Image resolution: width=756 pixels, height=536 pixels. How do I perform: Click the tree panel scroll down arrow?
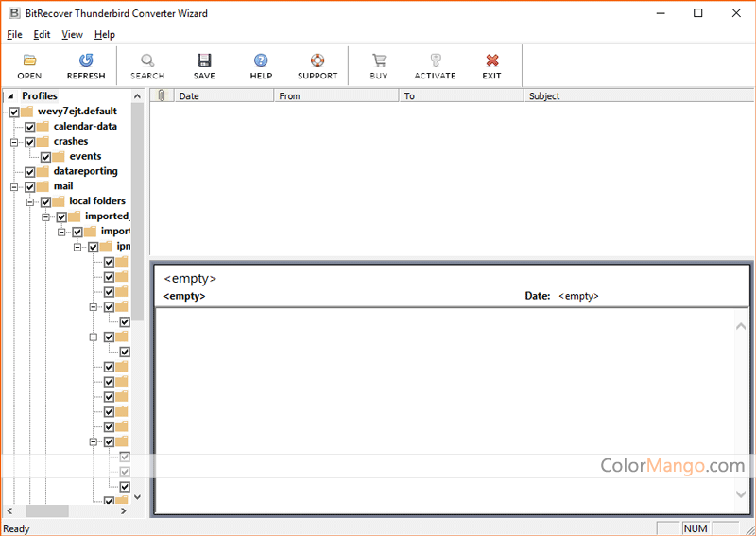click(x=137, y=497)
